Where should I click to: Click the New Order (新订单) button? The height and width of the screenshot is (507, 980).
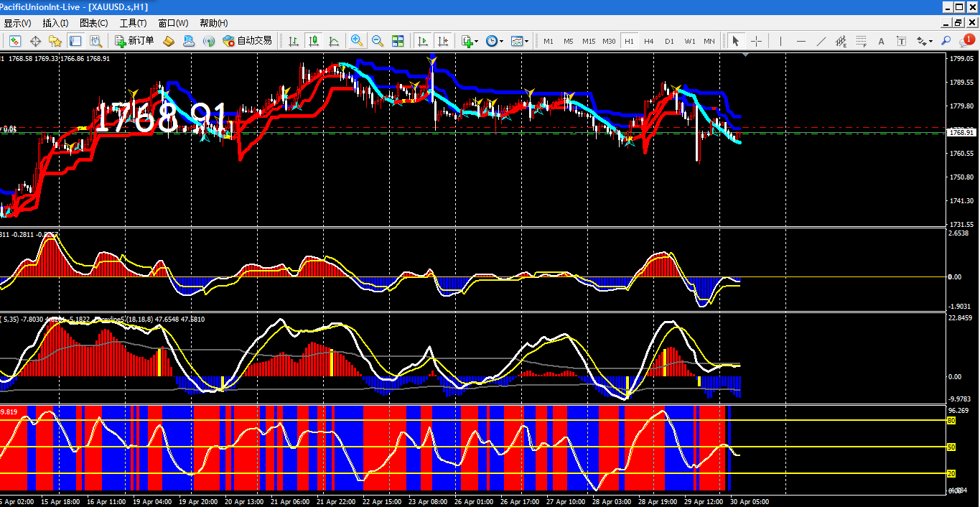(x=134, y=41)
